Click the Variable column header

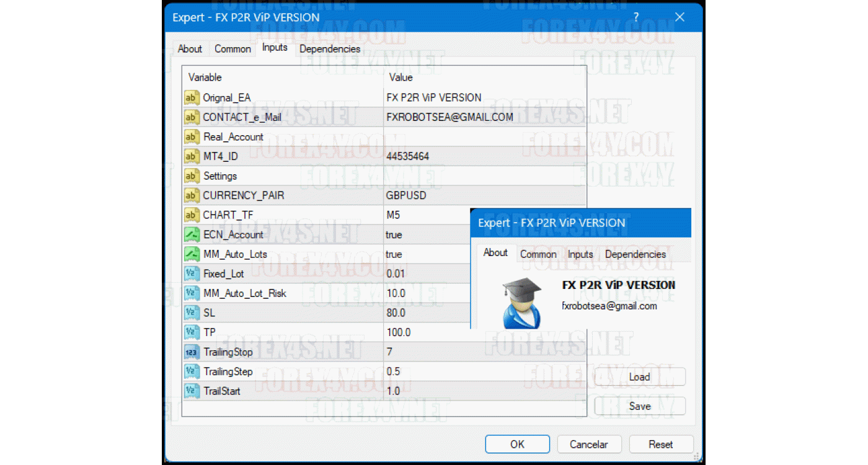point(205,77)
